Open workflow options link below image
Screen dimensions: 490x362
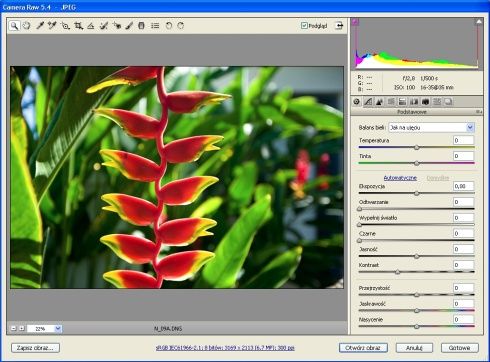(225, 348)
